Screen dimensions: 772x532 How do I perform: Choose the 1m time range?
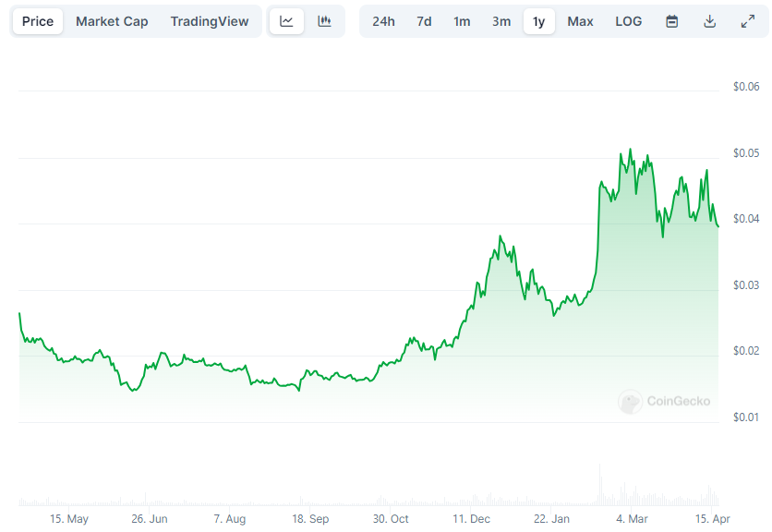pyautogui.click(x=462, y=21)
